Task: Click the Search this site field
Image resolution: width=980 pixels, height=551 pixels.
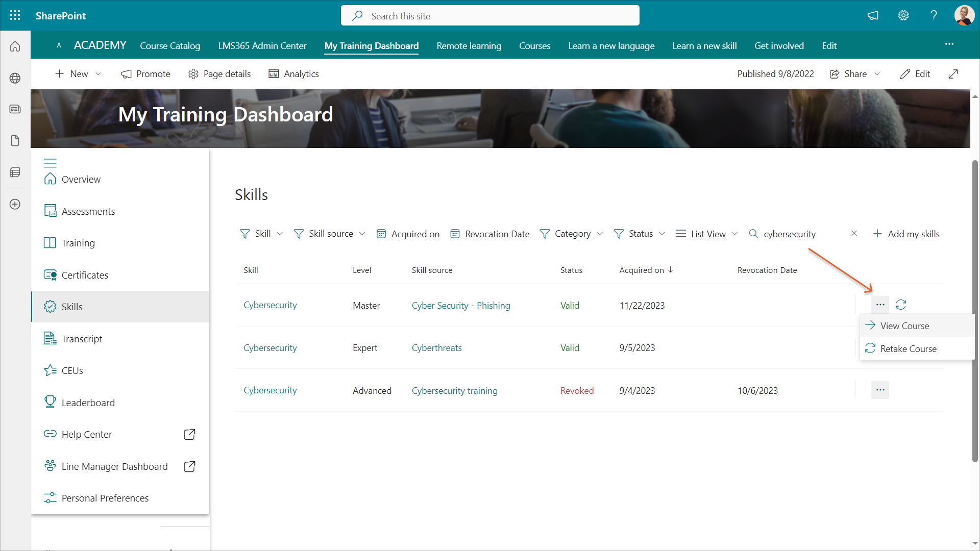Action: (x=490, y=16)
